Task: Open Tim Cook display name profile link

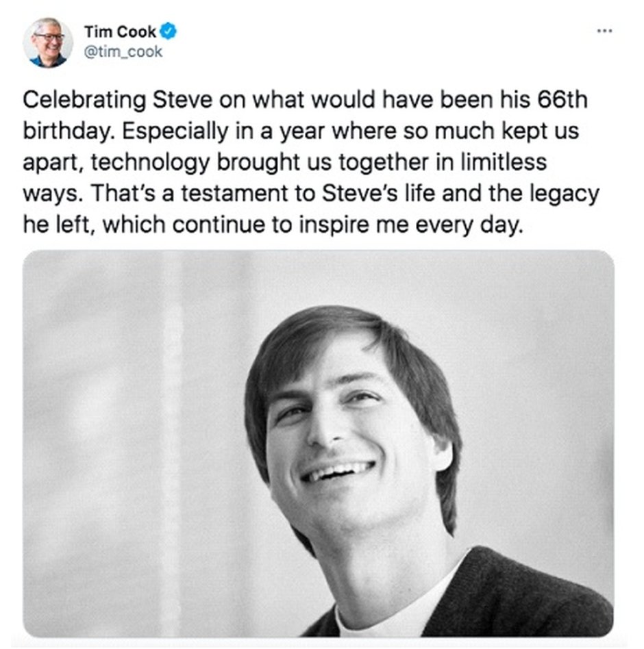Action: [120, 31]
